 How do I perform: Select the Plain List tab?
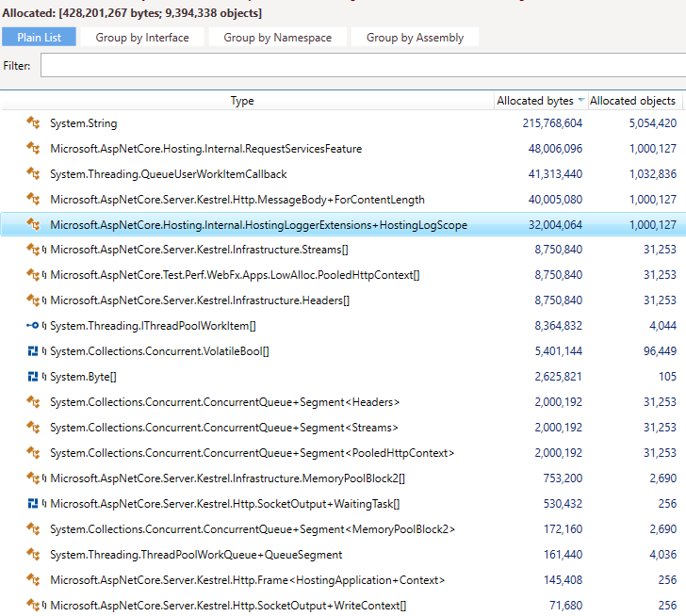pyautogui.click(x=39, y=37)
